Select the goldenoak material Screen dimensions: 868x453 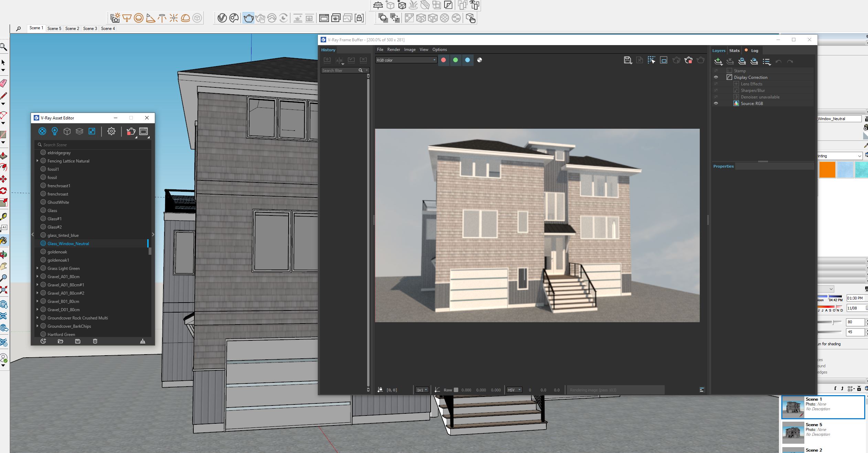(x=57, y=252)
